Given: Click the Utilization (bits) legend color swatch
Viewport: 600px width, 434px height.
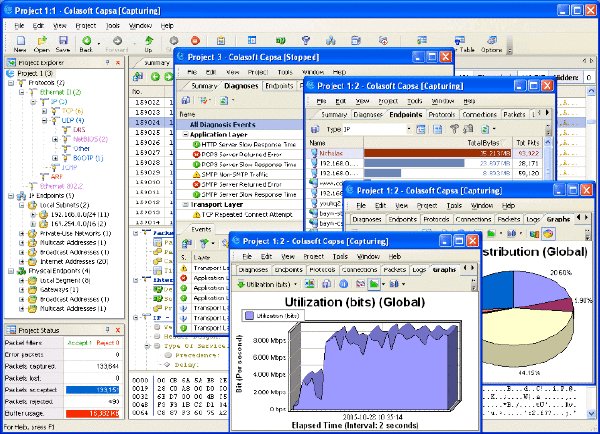Looking at the screenshot, I should [249, 316].
